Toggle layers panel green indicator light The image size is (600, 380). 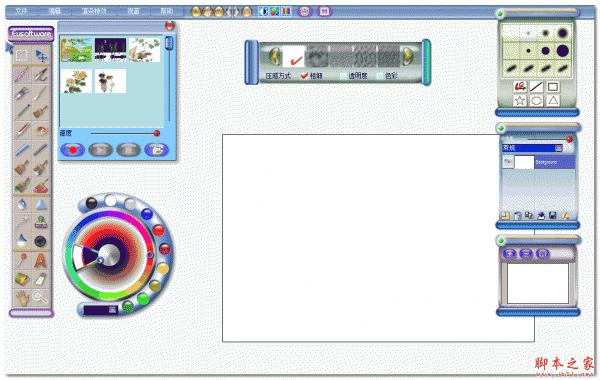pyautogui.click(x=501, y=128)
